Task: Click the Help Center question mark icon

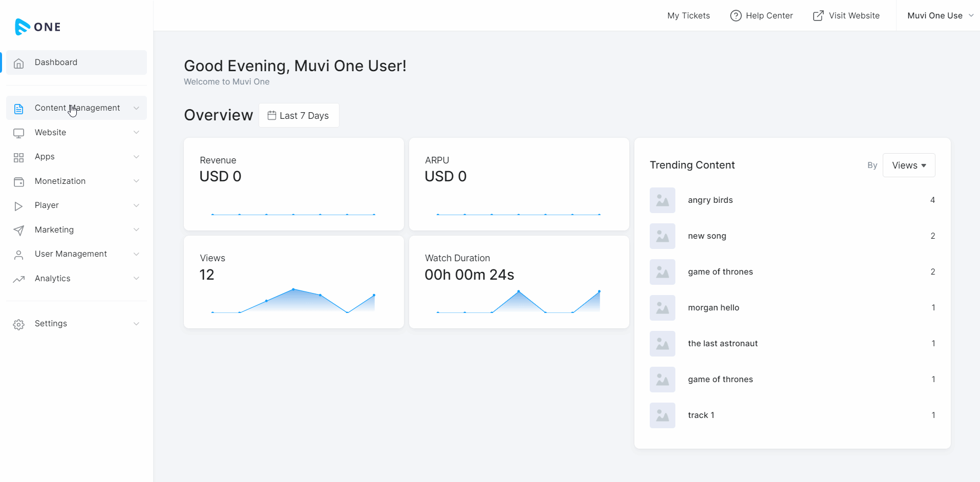Action: pyautogui.click(x=736, y=16)
